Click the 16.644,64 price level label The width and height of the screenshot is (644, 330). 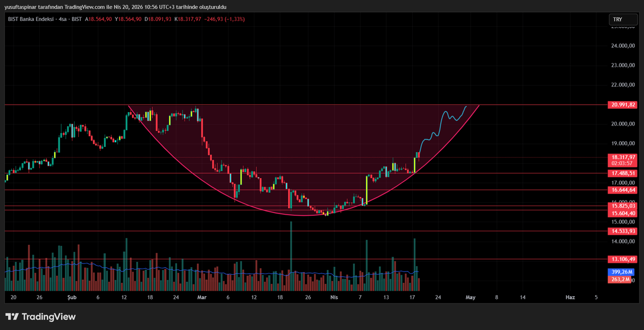tap(623, 190)
